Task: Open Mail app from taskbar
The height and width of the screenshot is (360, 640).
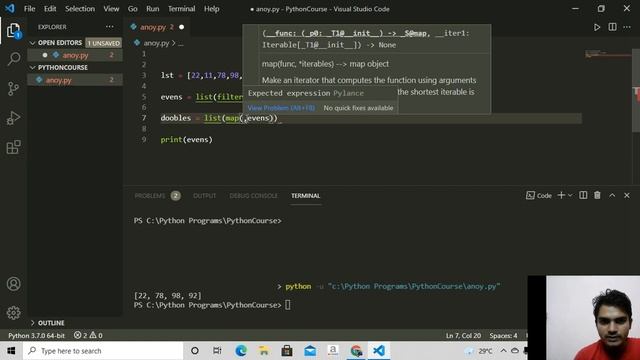Action: coord(310,351)
